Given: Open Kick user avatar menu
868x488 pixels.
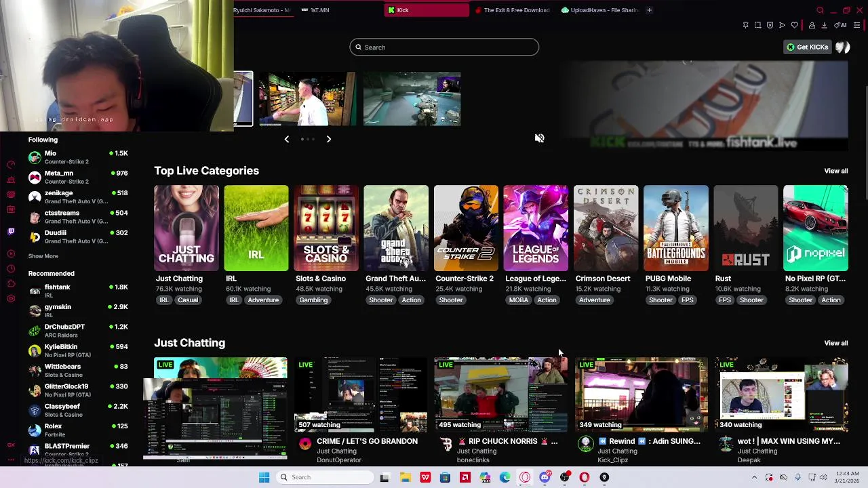Looking at the screenshot, I should (842, 47).
